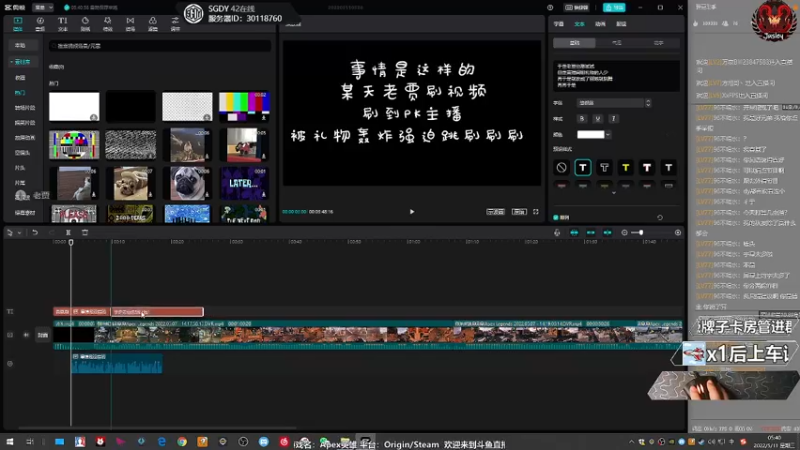Image resolution: width=800 pixels, height=450 pixels.
Task: Select the pug dog clip thumbnail
Action: (187, 183)
